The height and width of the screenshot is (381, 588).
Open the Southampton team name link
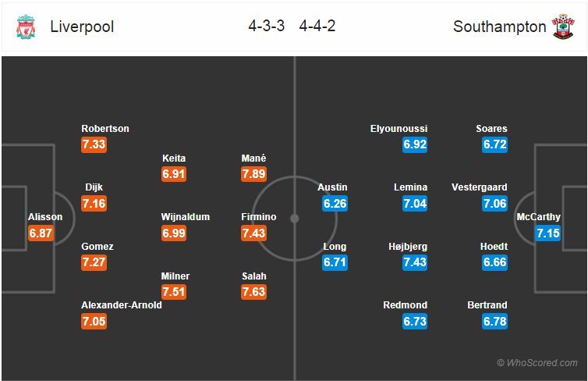[499, 27]
